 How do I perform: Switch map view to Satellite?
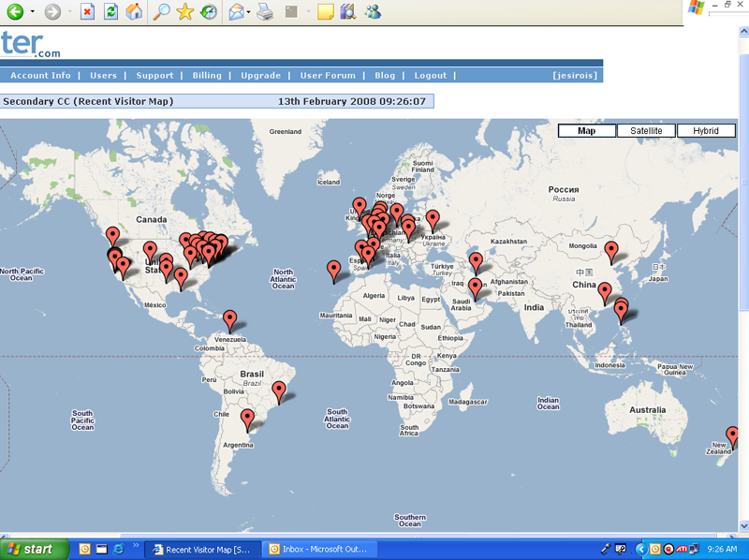(x=646, y=131)
